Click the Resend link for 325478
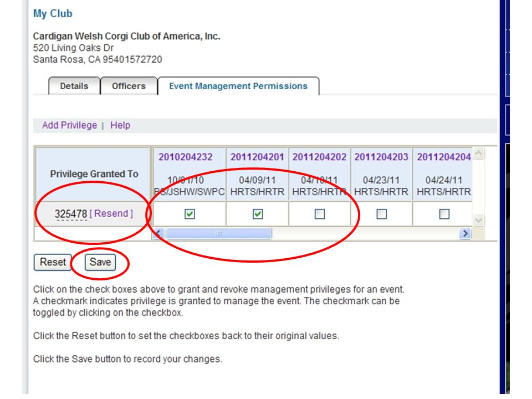 [x=111, y=213]
